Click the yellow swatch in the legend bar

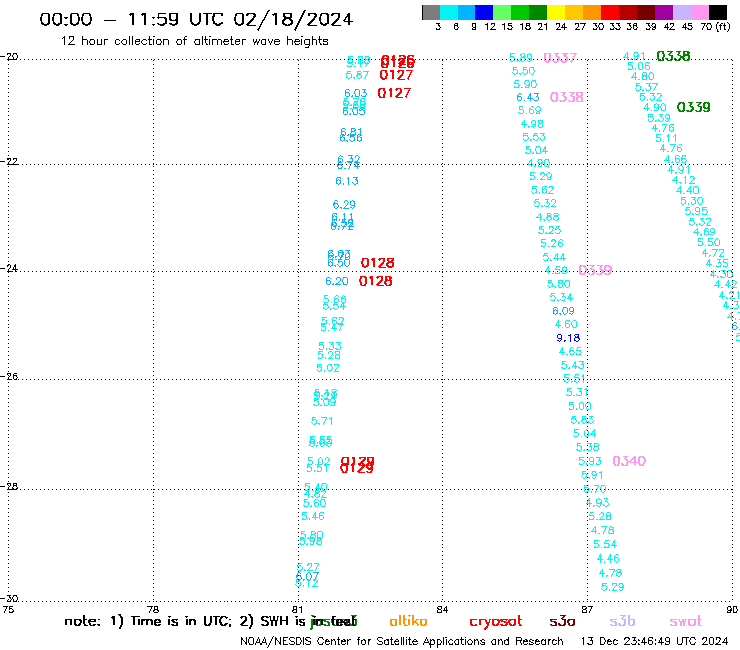pyautogui.click(x=555, y=13)
